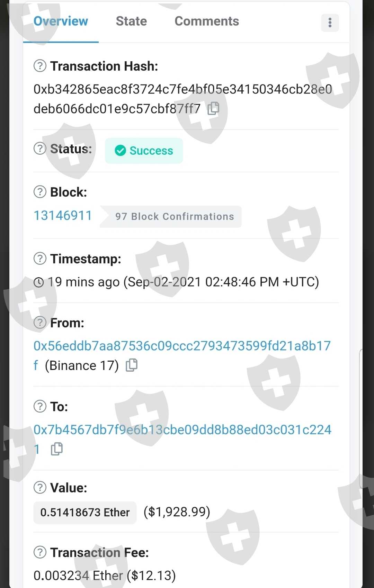The height and width of the screenshot is (588, 374).
Task: Copy the transaction hash to clipboard
Action: (x=213, y=109)
